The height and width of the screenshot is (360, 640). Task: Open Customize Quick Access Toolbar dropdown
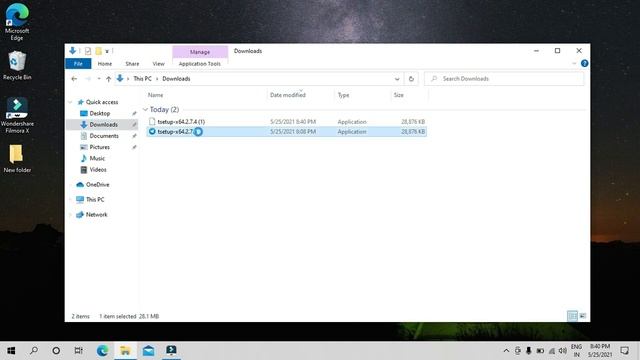click(x=107, y=51)
